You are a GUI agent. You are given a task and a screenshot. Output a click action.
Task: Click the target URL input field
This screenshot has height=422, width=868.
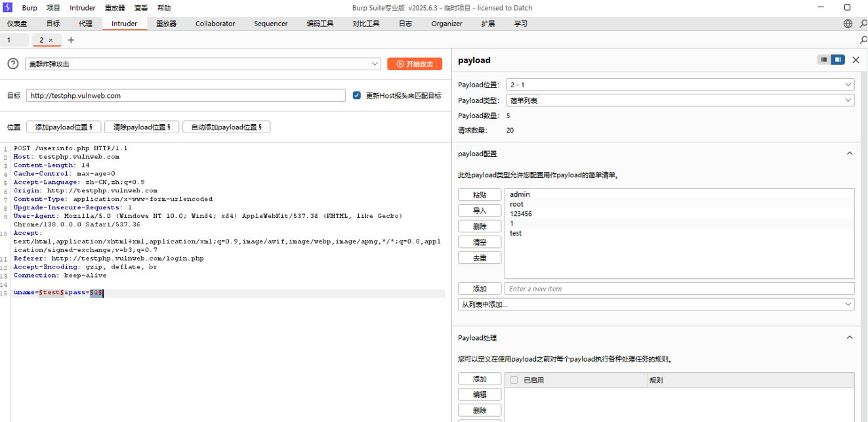pos(186,96)
